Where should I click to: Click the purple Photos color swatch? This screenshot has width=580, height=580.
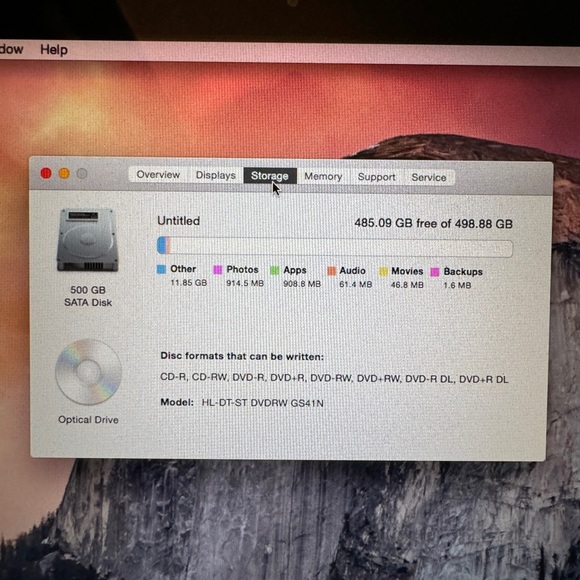218,270
